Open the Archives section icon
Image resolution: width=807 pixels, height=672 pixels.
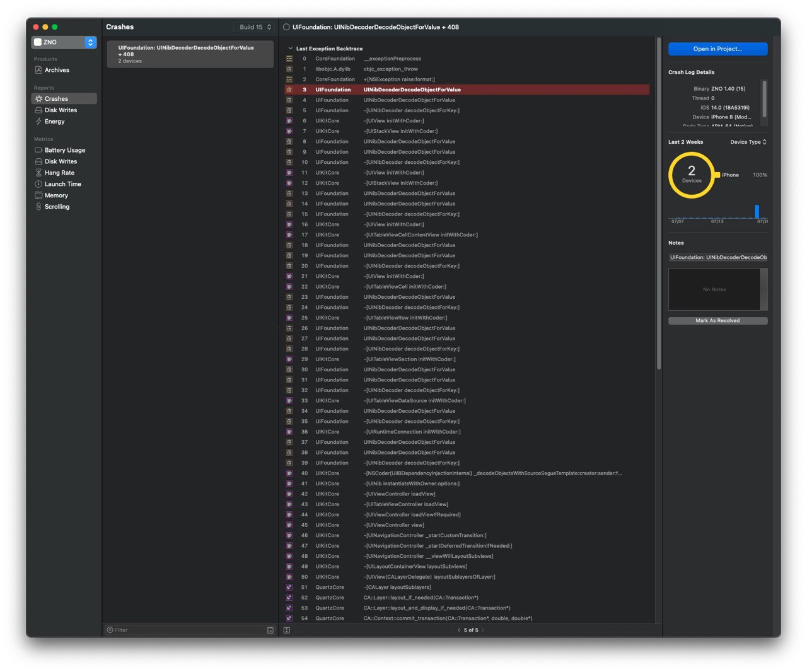38,70
